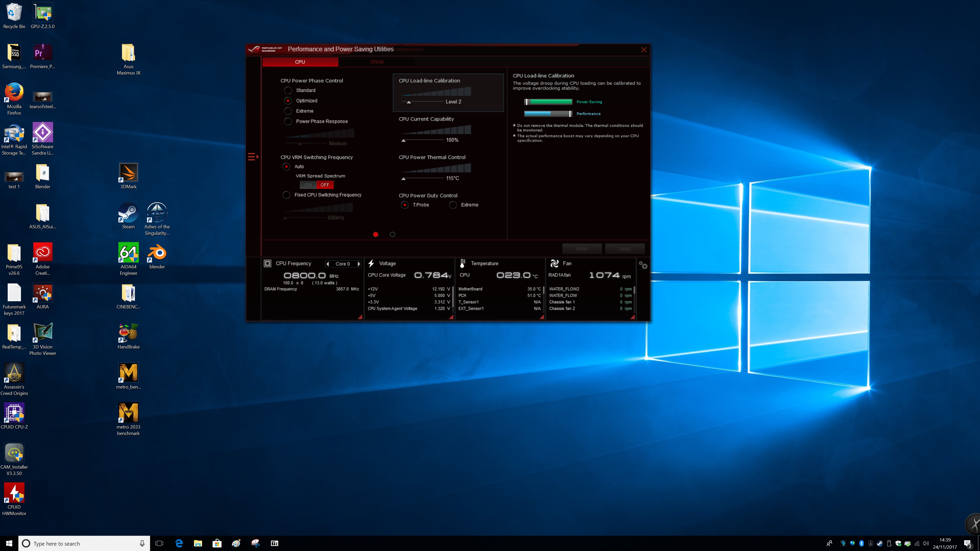
Task: Click the Fan panel icon
Action: click(x=554, y=264)
